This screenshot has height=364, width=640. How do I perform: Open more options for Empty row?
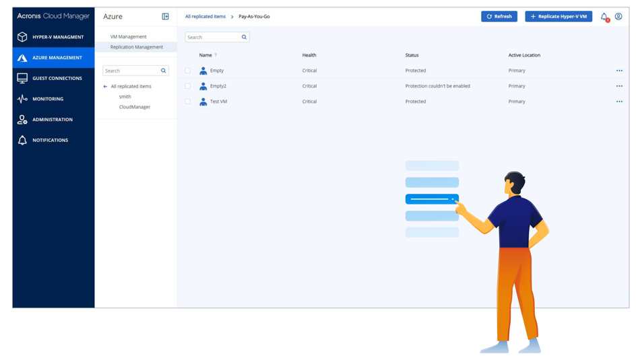coord(619,71)
